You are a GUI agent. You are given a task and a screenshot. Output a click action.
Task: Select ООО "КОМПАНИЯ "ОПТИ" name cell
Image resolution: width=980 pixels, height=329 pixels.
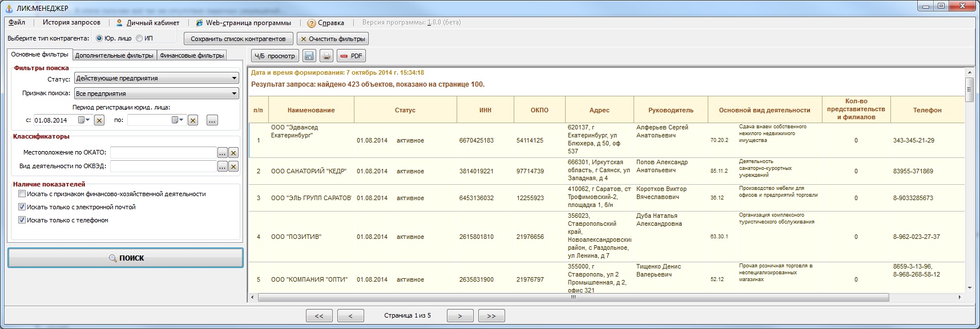coord(309,279)
